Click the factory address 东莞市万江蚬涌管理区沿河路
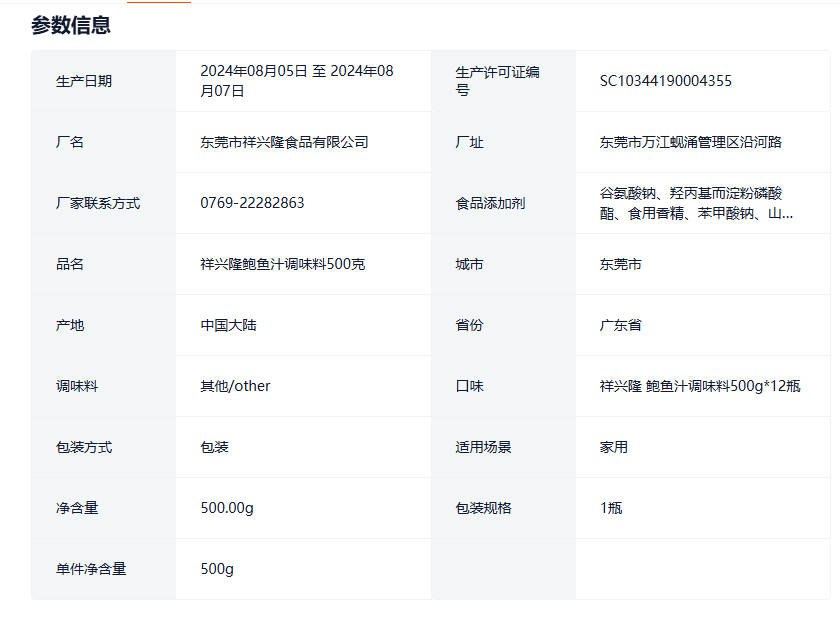 [690, 142]
